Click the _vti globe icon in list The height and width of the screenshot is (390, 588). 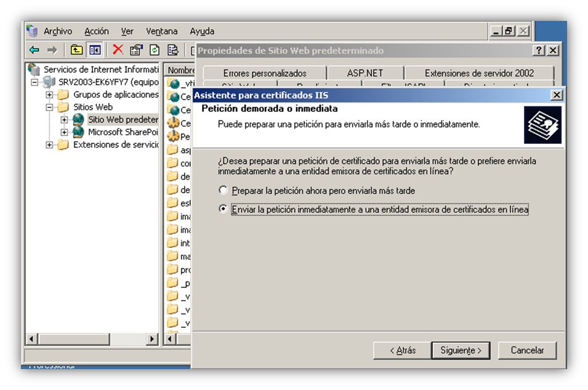(173, 83)
